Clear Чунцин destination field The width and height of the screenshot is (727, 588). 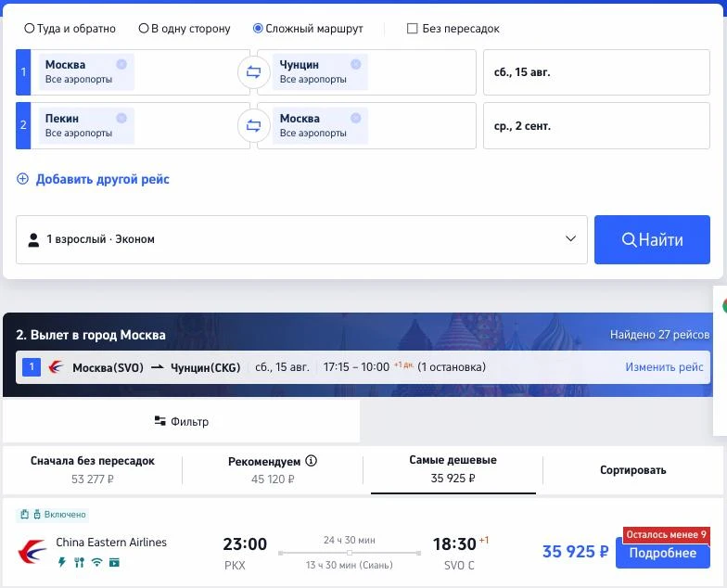coord(356,65)
